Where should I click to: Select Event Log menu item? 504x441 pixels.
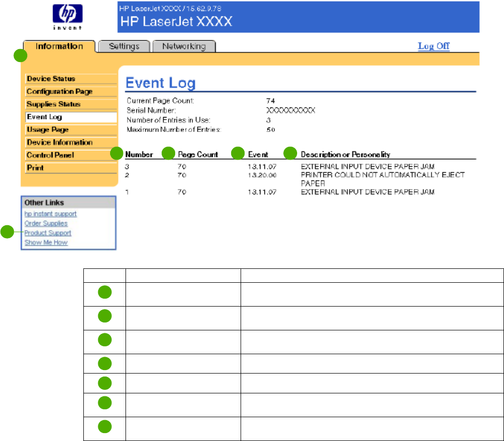tap(45, 117)
